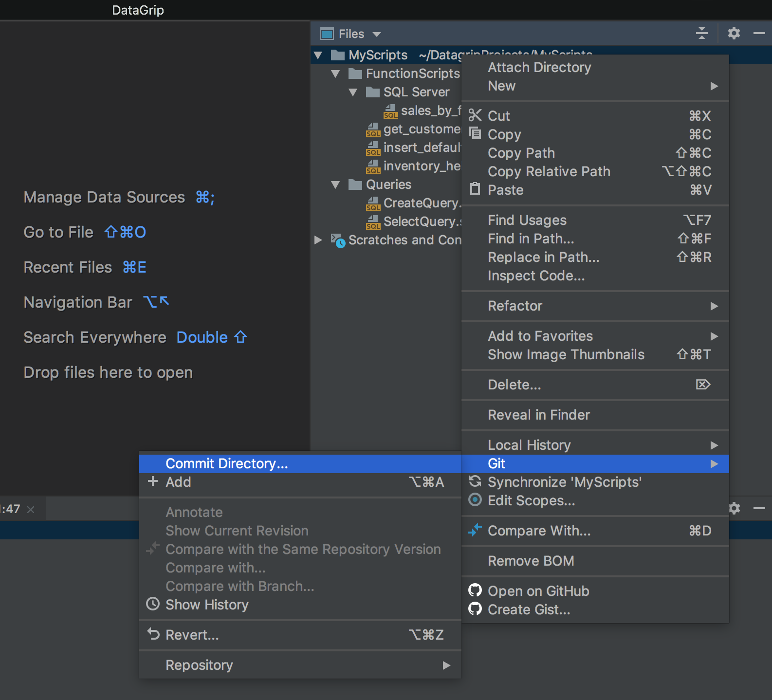Expand Scratches and Consoles node
This screenshot has width=772, height=700.
click(318, 240)
